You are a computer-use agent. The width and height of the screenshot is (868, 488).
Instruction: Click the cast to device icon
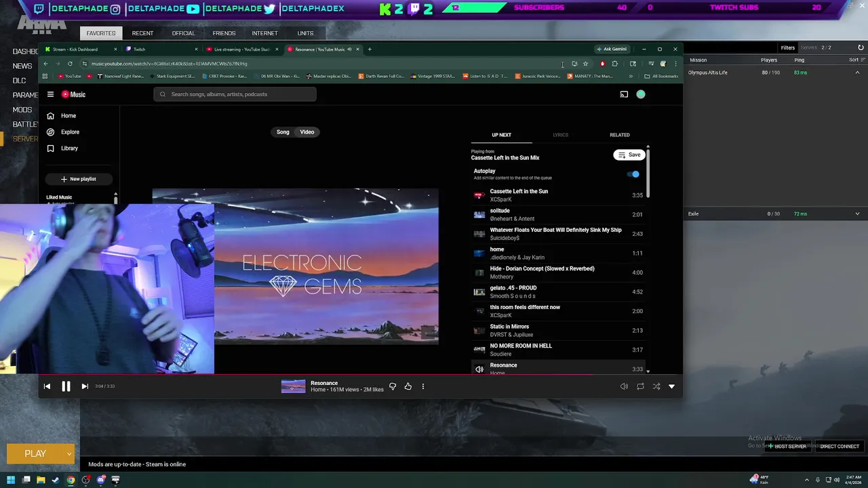coord(624,94)
